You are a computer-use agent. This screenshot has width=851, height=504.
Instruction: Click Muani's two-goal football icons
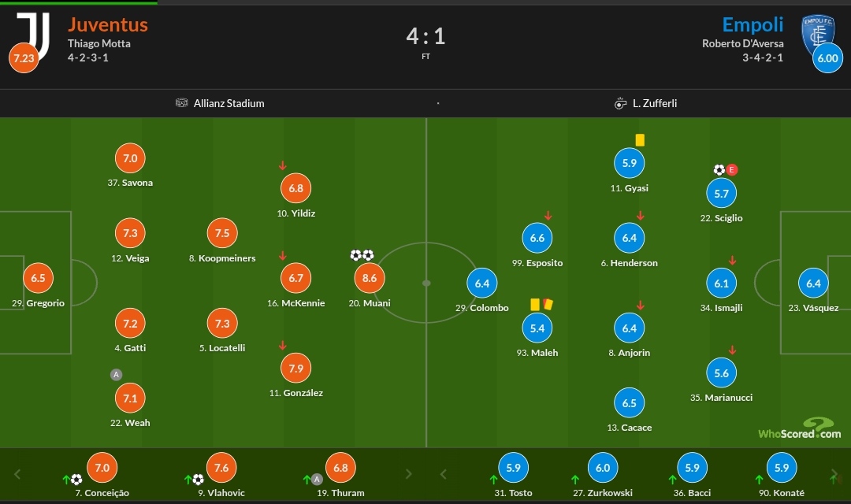362,255
